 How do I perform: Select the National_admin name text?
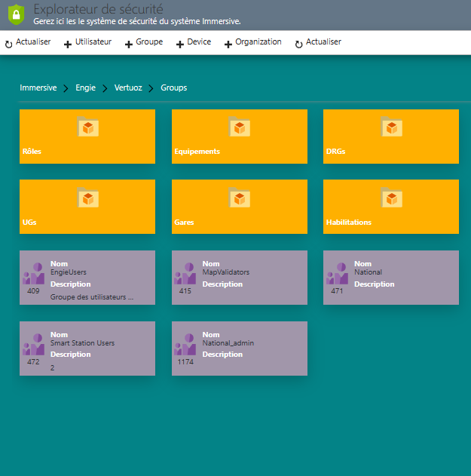coord(228,343)
